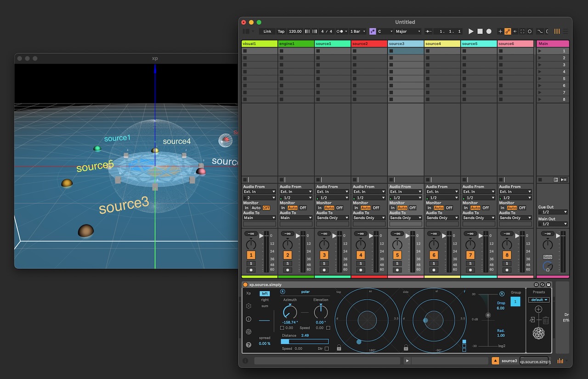Viewport: 588px width, 379px height.
Task: Check the Dir checkbox under Distance
Action: click(327, 349)
